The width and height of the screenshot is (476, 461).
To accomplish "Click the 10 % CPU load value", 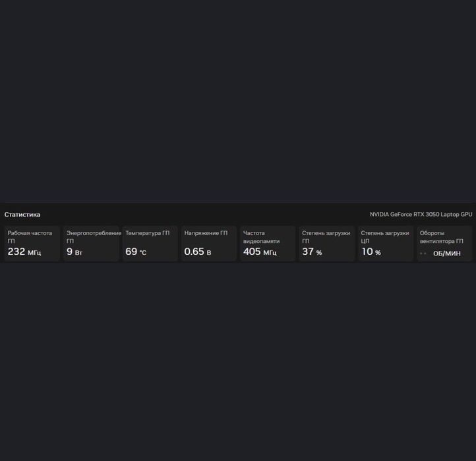I will tap(371, 252).
